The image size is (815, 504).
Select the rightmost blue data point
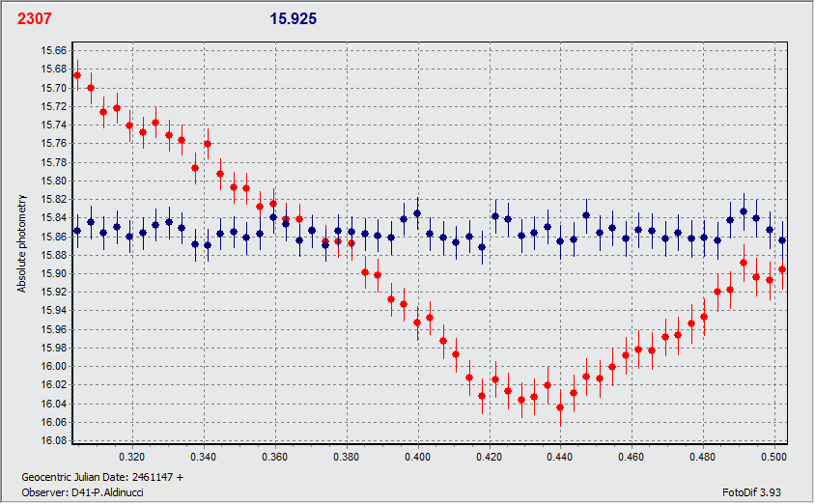[782, 240]
